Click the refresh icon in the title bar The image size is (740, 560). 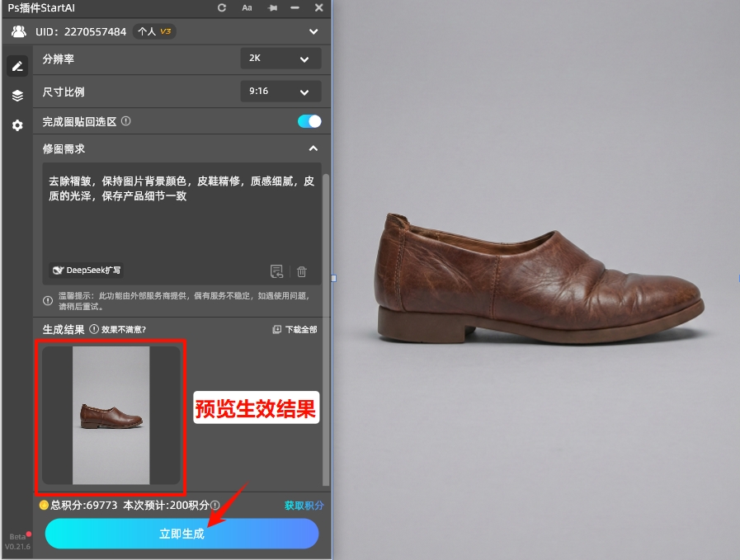pos(221,8)
